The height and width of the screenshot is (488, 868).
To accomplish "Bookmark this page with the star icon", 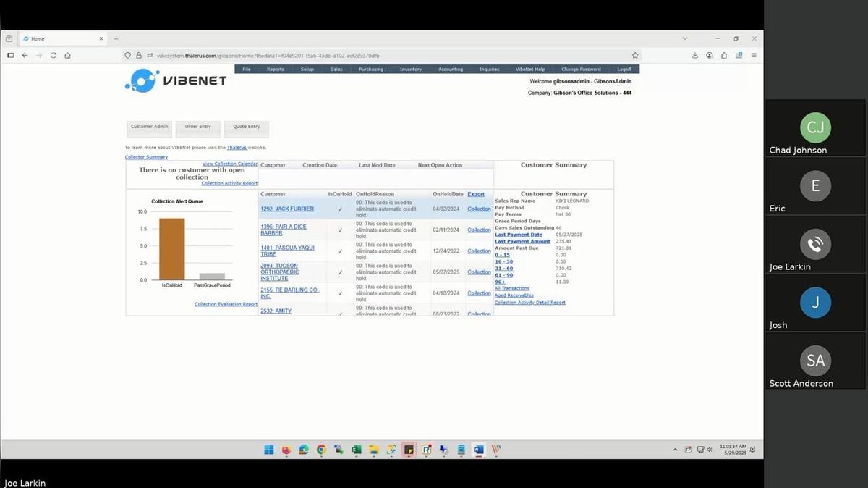I will pos(635,55).
